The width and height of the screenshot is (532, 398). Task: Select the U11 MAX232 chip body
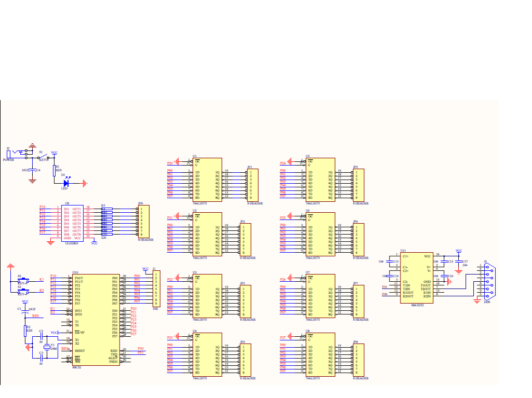[x=417, y=278]
